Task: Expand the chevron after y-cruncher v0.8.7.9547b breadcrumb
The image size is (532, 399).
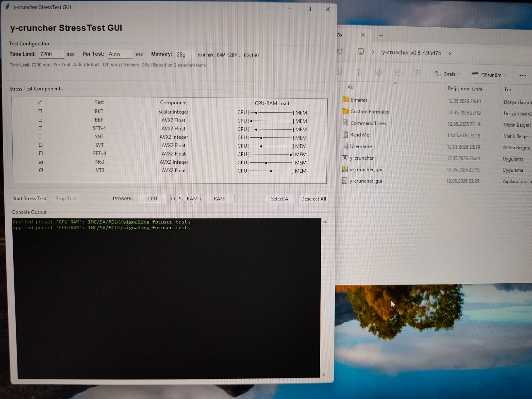Action: click(x=450, y=53)
